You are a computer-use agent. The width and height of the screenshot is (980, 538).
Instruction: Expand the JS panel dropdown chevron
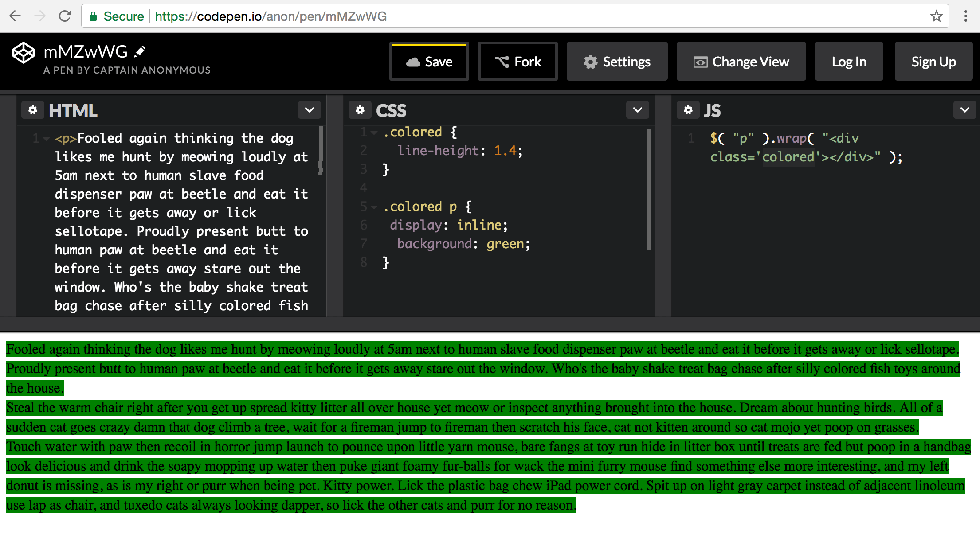point(965,110)
